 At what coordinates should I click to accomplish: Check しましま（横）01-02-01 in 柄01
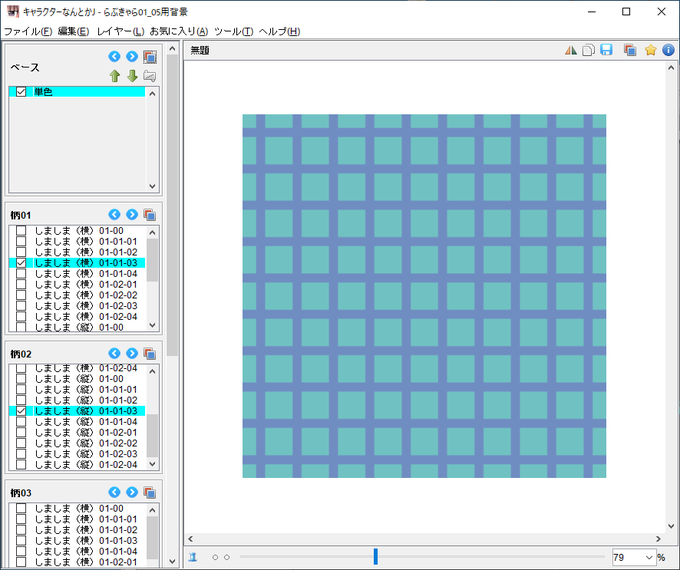coord(21,284)
